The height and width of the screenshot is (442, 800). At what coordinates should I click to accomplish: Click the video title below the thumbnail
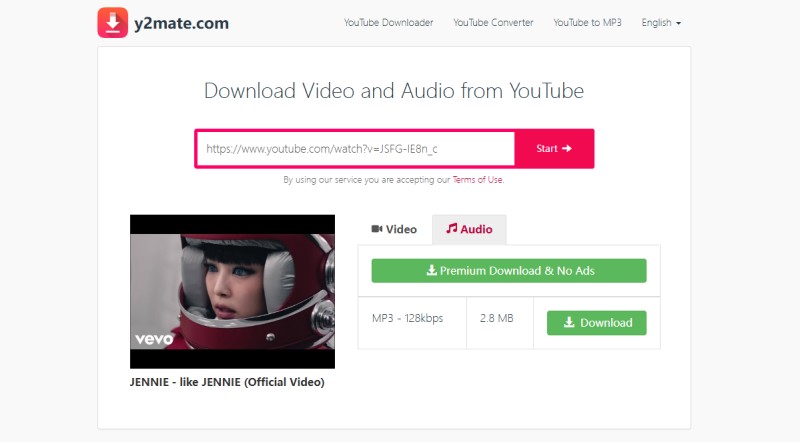[x=227, y=382]
